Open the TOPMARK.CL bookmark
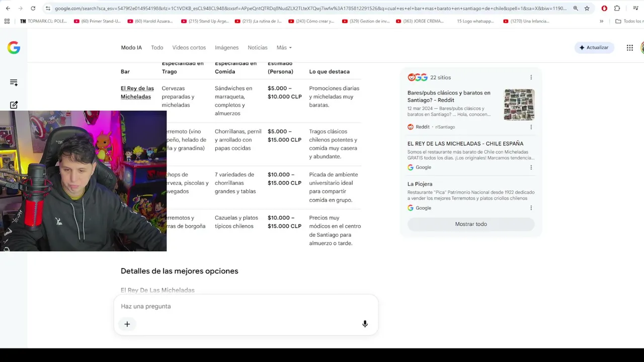Viewport: 644px width, 362px height. coord(43,21)
